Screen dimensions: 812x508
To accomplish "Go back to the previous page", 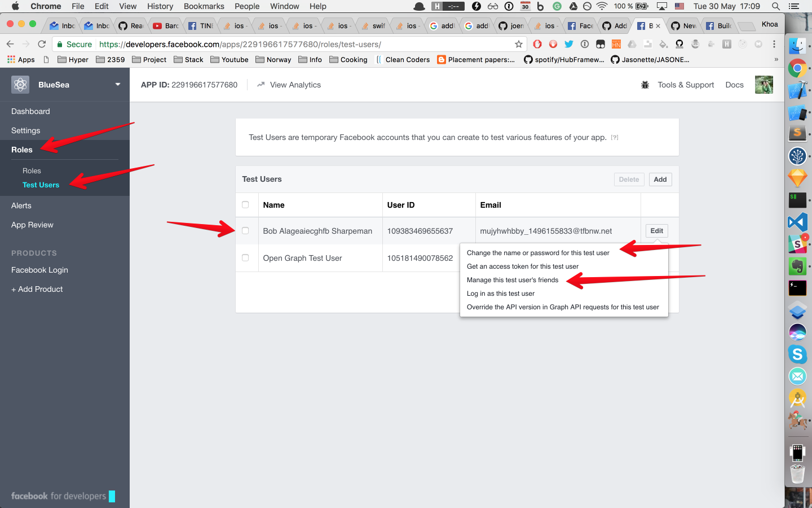I will pos(10,44).
